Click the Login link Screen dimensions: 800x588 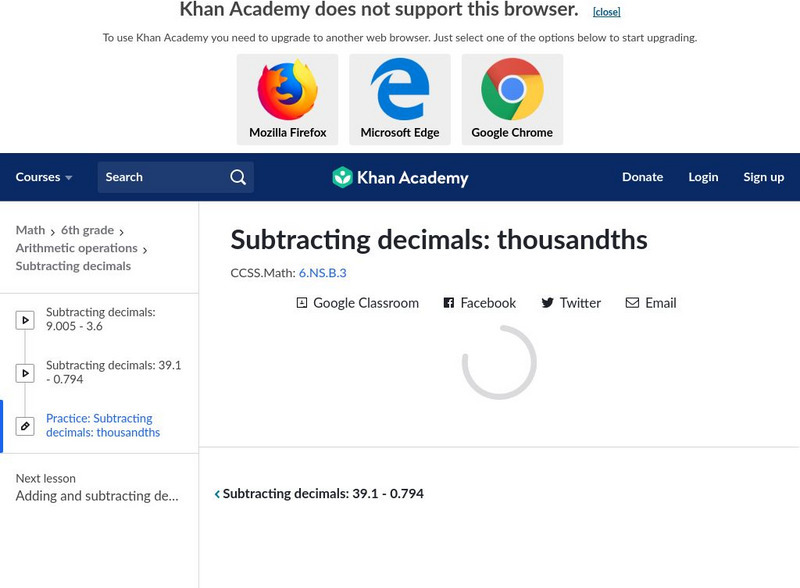pyautogui.click(x=703, y=177)
